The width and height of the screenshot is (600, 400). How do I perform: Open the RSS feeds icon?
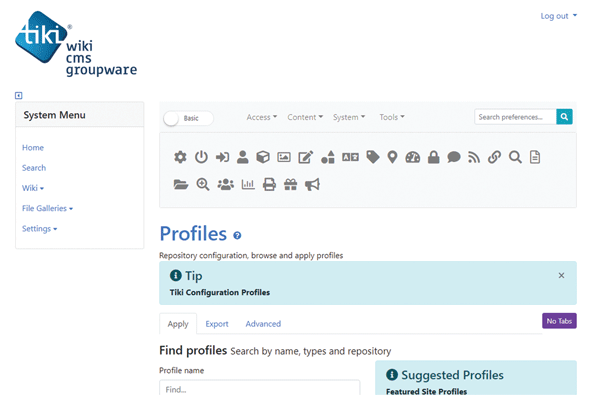pos(474,157)
